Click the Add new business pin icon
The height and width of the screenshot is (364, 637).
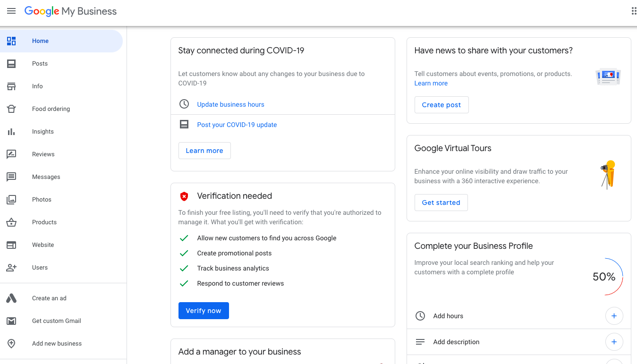(x=11, y=344)
